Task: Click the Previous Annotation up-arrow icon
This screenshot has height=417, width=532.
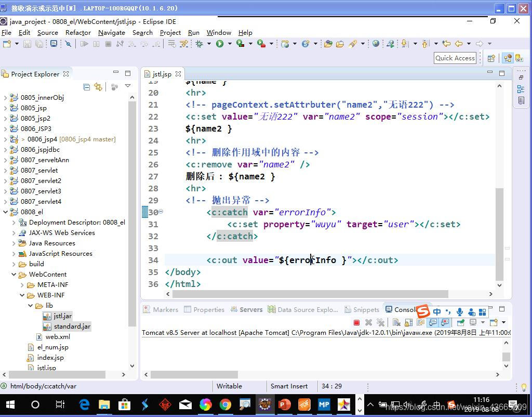Action: tap(425, 44)
